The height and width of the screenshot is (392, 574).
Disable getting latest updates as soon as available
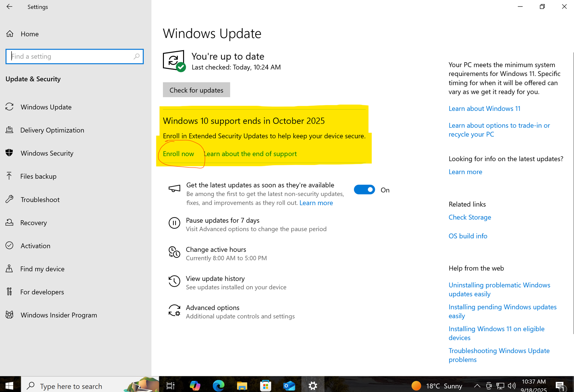tap(364, 189)
